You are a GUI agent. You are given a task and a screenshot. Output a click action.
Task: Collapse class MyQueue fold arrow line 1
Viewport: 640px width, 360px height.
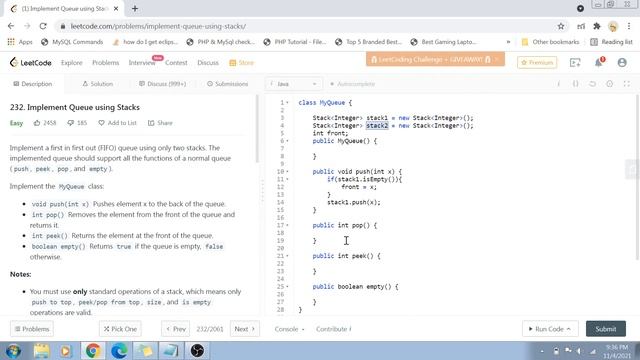click(x=287, y=103)
